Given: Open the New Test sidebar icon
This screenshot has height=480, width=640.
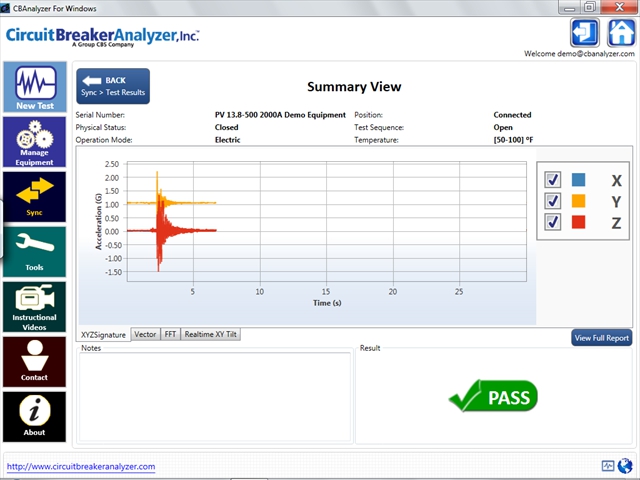Looking at the screenshot, I should [x=35, y=87].
